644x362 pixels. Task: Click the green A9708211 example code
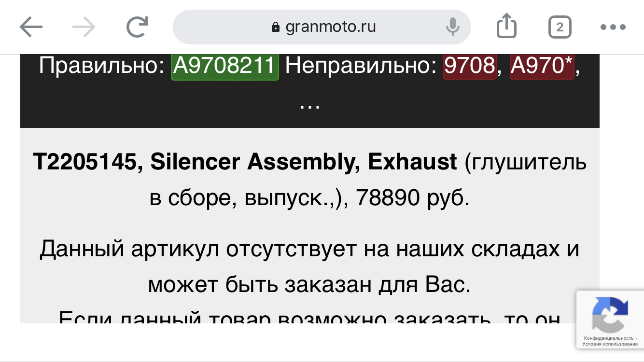[x=225, y=66]
